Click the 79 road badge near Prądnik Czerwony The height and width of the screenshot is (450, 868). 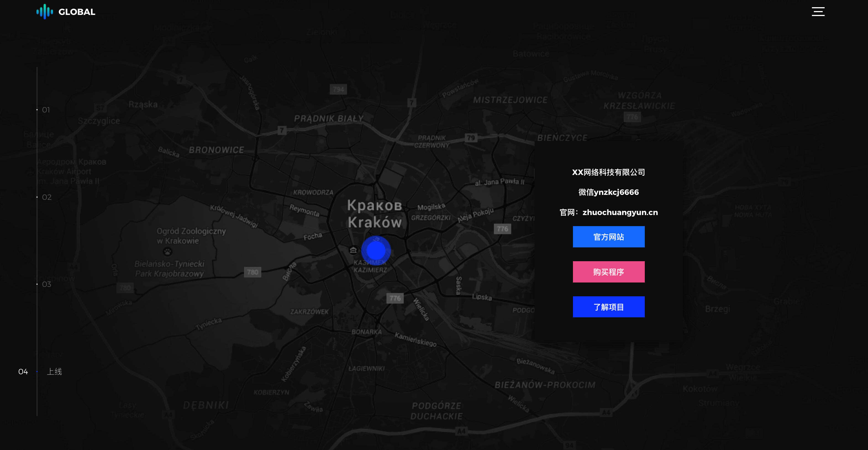coord(471,138)
